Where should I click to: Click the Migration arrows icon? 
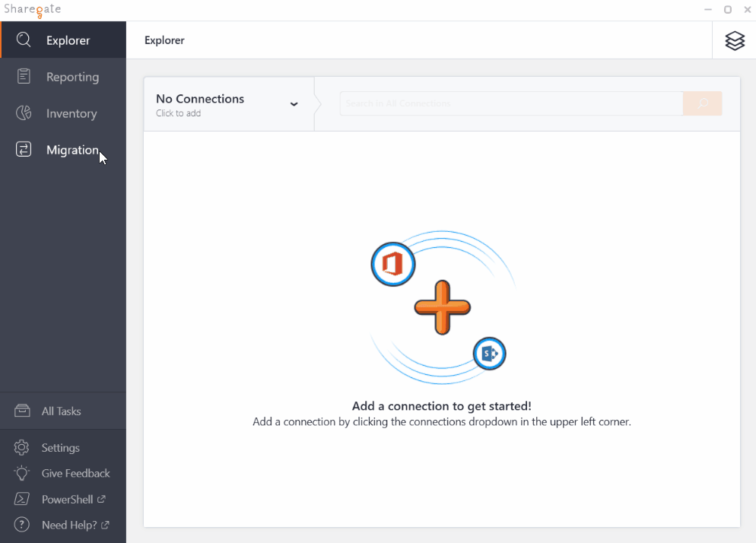[x=24, y=150]
